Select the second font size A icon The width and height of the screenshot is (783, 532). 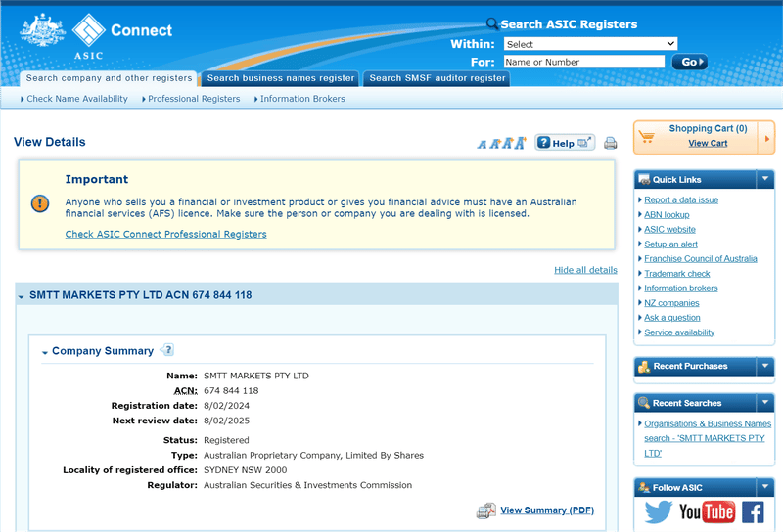coord(494,144)
